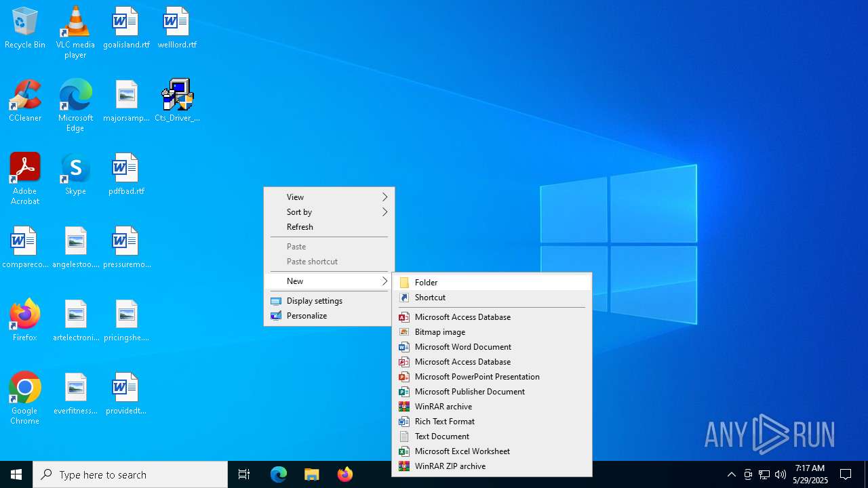The image size is (868, 488).
Task: Create a new Shortcut
Action: pos(492,298)
